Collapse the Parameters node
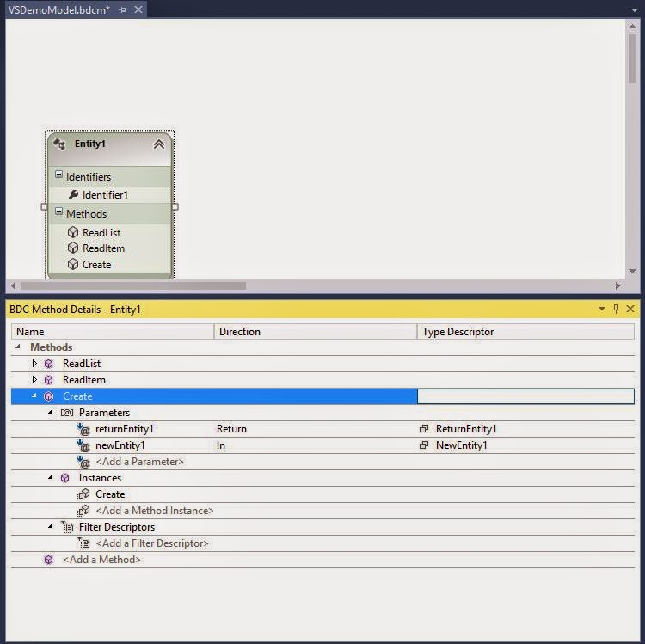This screenshot has height=644, width=645. pyautogui.click(x=51, y=412)
